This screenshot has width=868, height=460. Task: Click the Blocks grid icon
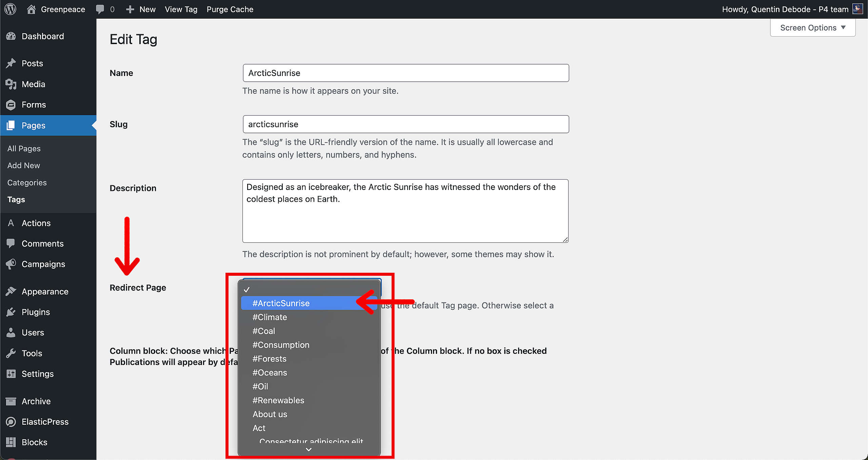11,442
